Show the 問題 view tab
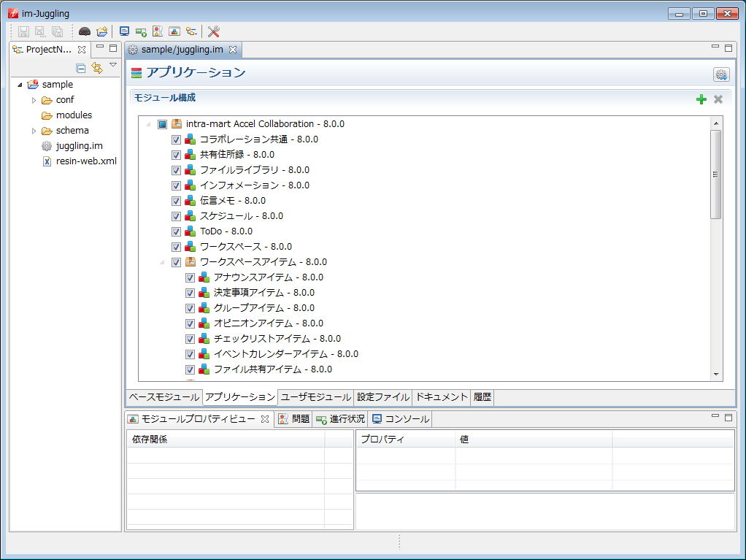This screenshot has width=746, height=560. click(293, 418)
